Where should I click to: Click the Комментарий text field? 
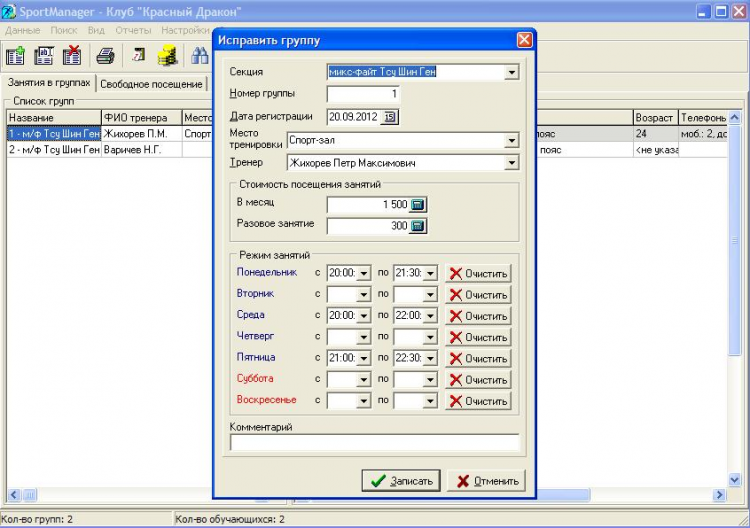pos(375,442)
